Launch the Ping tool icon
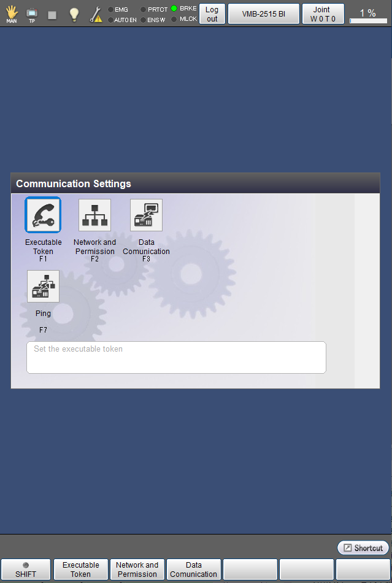This screenshot has width=392, height=583. point(43,286)
